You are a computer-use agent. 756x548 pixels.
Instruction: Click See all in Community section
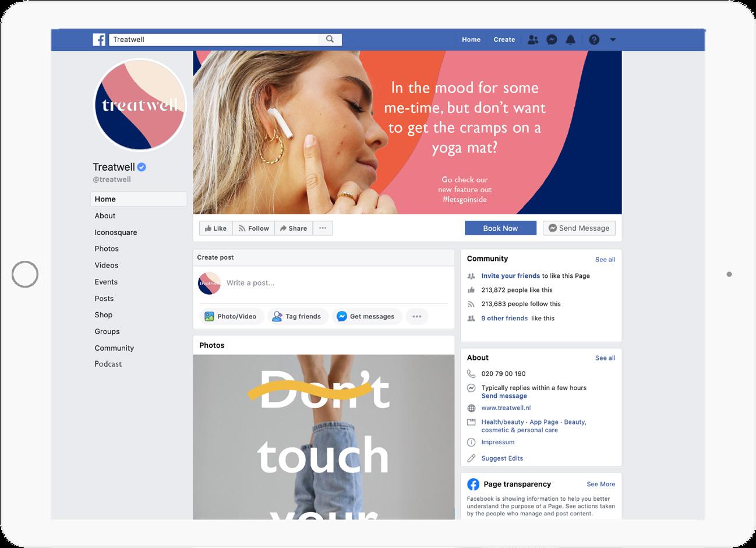pyautogui.click(x=605, y=260)
